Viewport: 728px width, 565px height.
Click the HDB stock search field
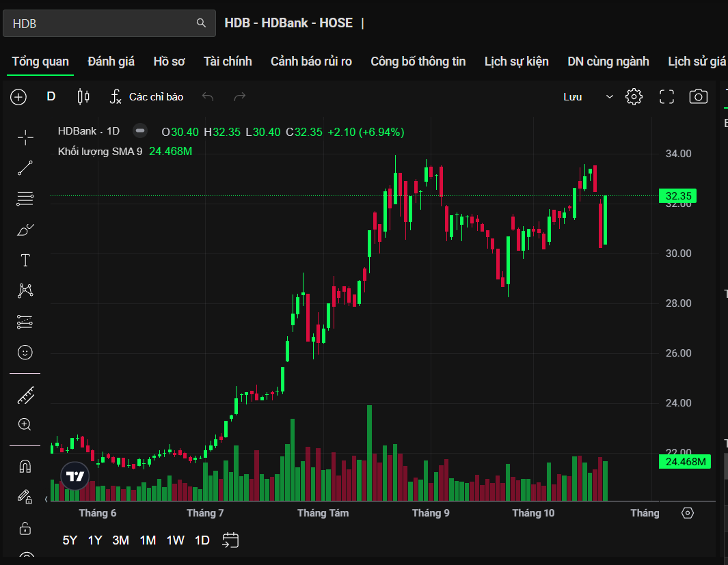[103, 23]
